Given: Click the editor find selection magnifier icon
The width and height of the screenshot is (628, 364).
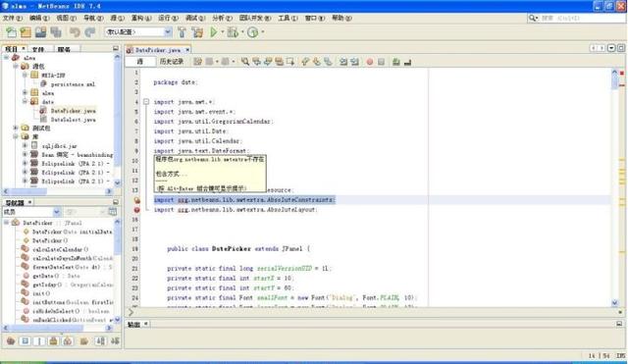Looking at the screenshot, I should [x=244, y=62].
